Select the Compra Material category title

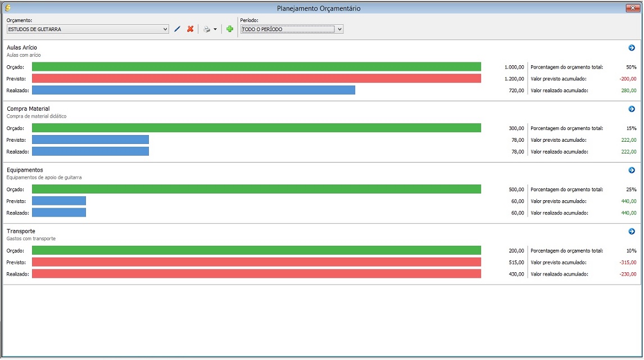pos(28,109)
